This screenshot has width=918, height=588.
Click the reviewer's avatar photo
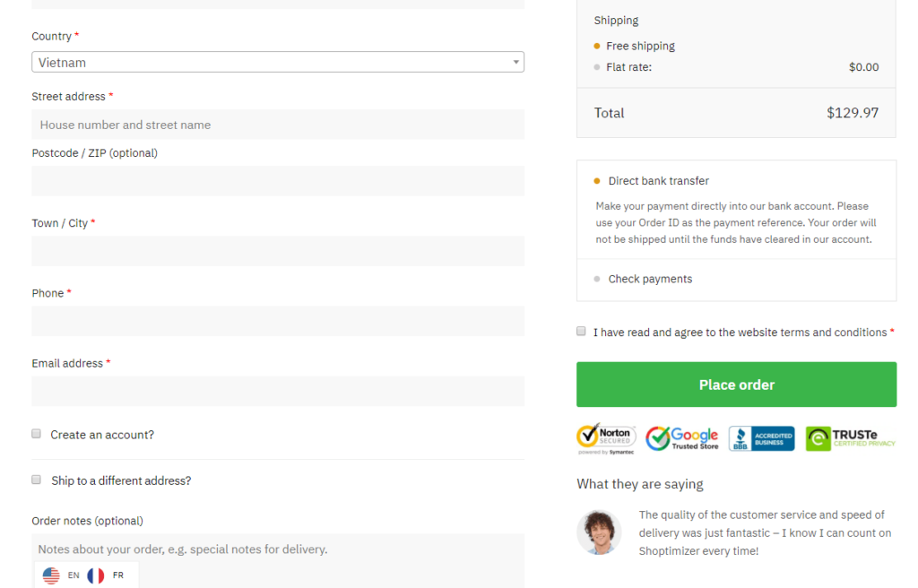599,532
